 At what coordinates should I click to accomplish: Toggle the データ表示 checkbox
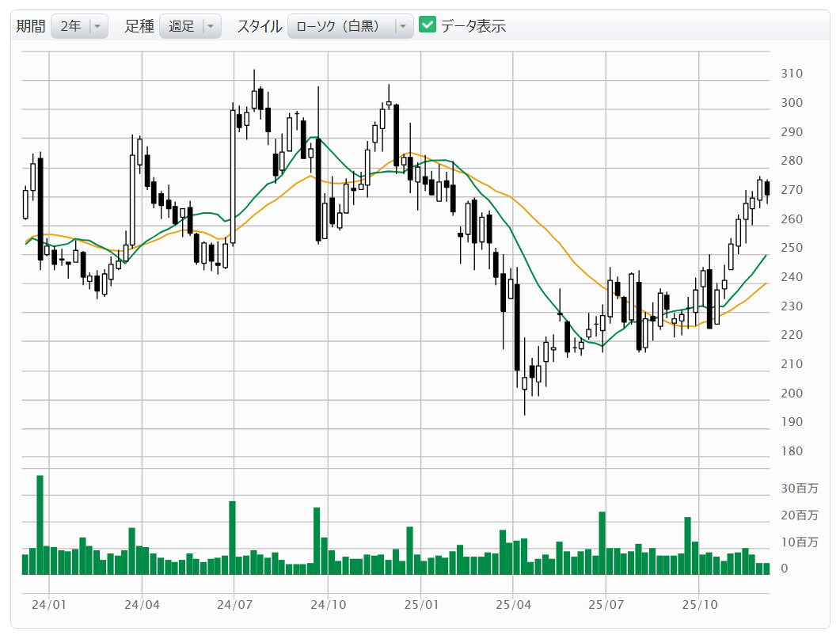(x=428, y=25)
